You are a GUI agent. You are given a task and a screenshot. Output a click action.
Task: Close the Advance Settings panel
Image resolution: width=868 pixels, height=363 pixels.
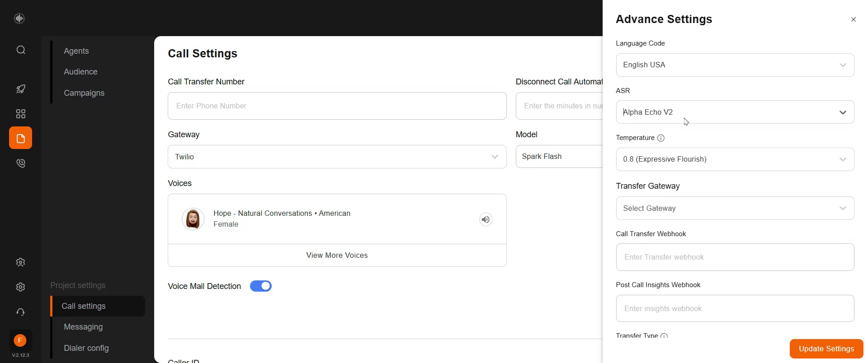pos(853,19)
